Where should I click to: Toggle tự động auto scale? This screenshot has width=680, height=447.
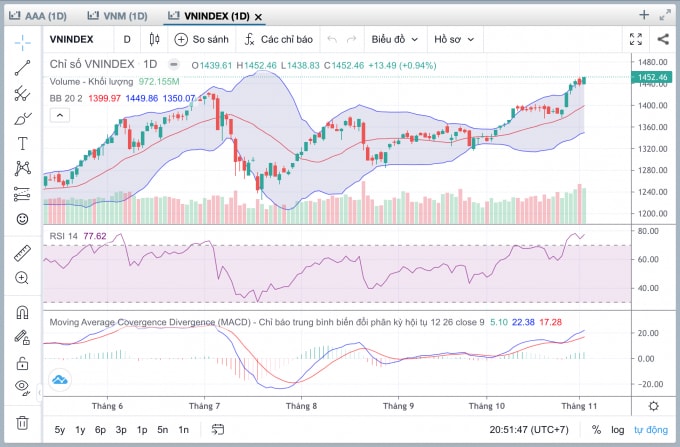click(x=651, y=430)
